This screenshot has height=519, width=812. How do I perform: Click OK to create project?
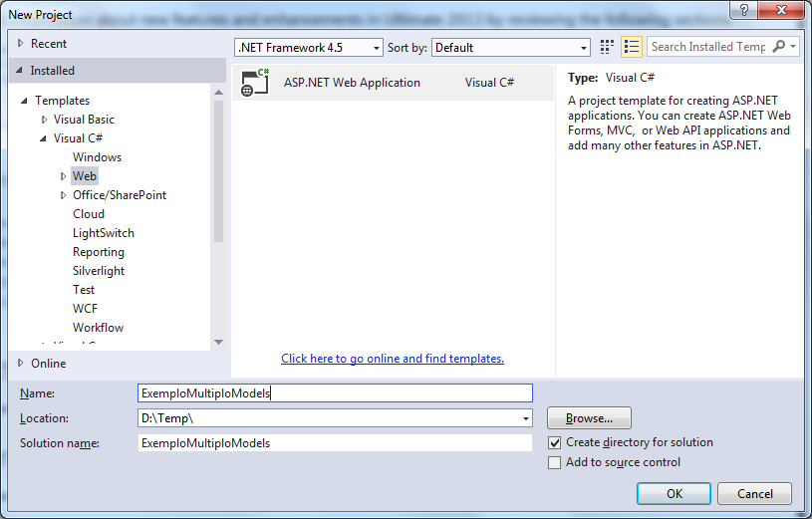coord(674,494)
